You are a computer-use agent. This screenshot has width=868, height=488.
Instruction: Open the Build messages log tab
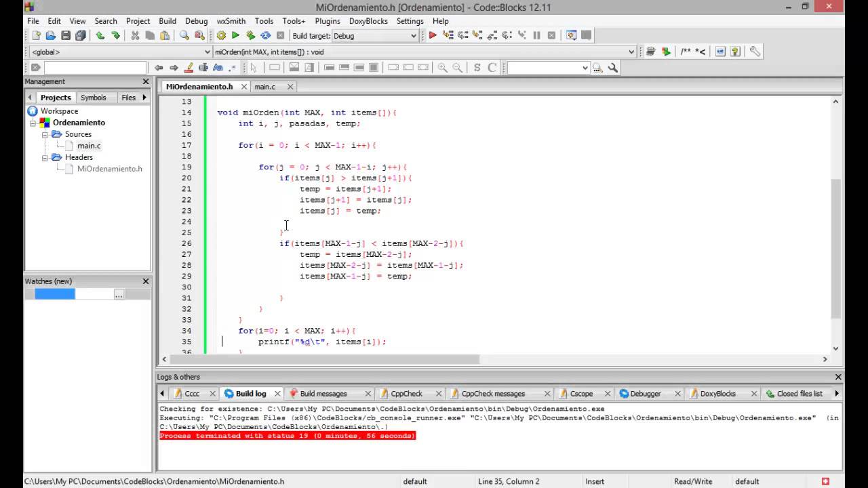[323, 394]
